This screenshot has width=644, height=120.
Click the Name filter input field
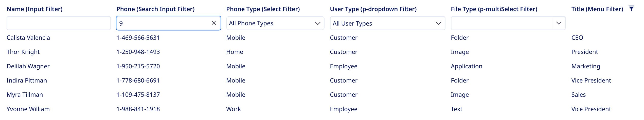[59, 23]
